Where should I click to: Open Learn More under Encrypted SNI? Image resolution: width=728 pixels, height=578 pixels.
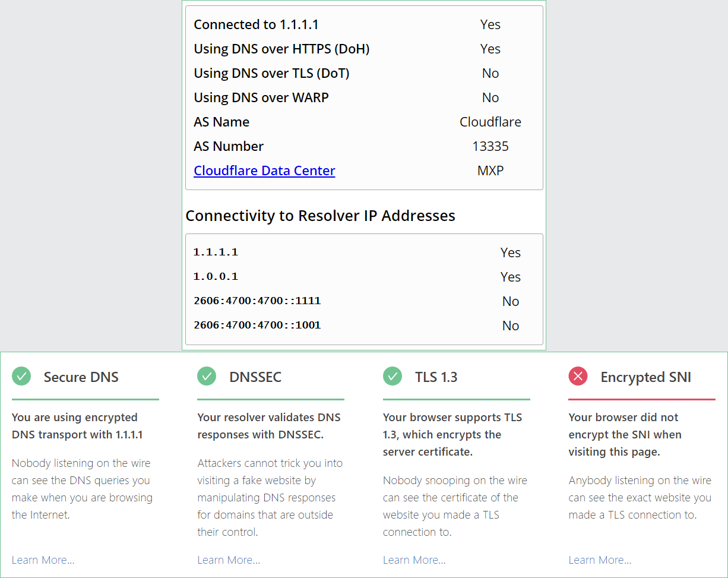coord(600,560)
